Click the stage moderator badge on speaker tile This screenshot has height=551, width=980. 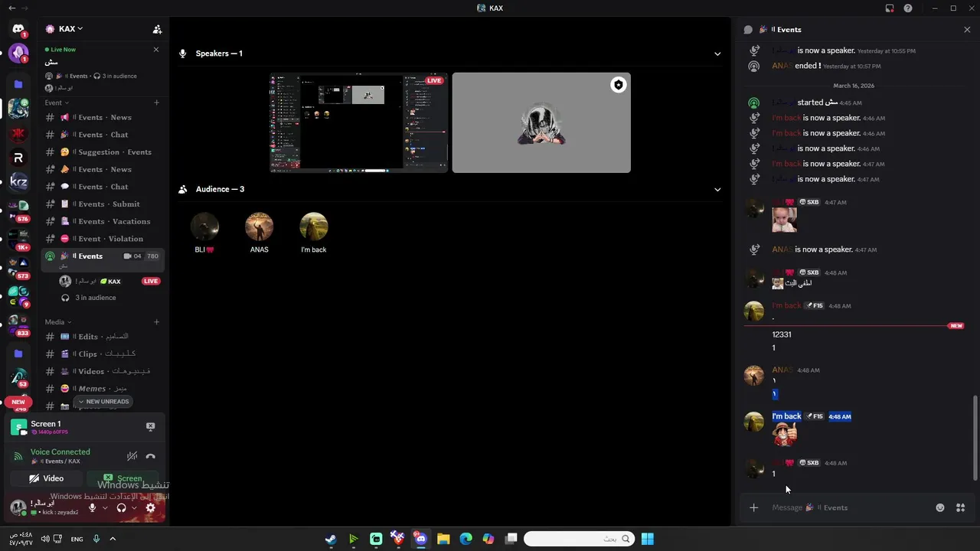[x=618, y=85]
